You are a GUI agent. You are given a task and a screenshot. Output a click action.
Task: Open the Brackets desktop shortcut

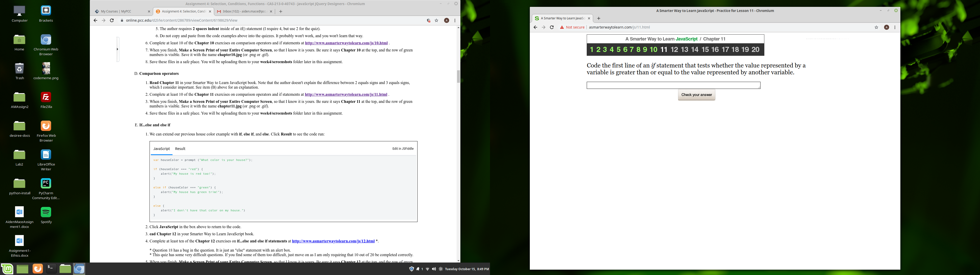coord(46,11)
